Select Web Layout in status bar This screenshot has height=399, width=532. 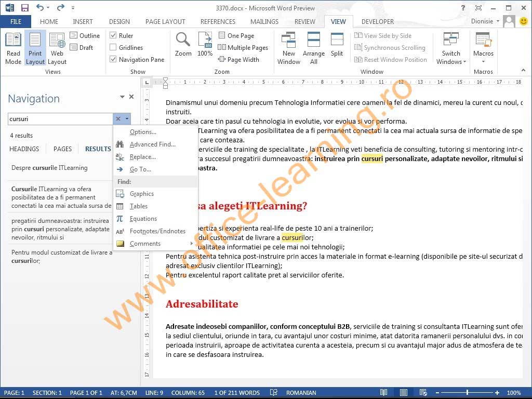423,393
